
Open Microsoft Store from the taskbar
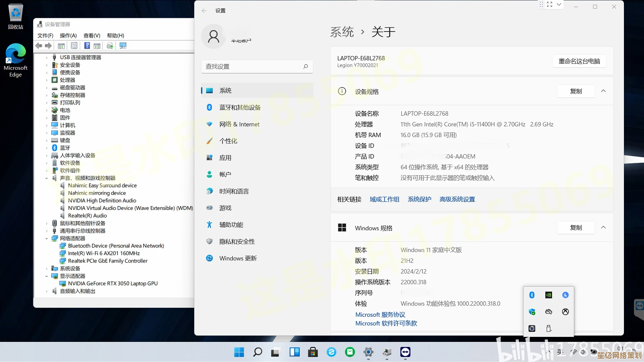tap(313, 352)
